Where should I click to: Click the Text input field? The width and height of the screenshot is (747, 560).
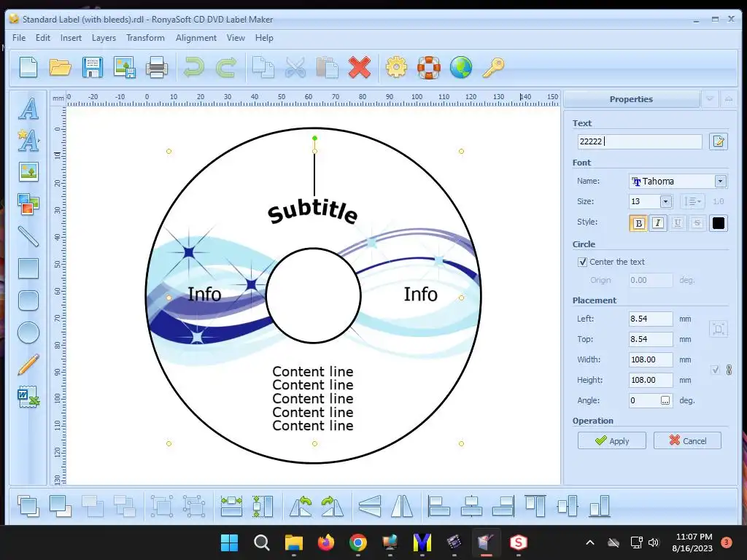tap(640, 141)
